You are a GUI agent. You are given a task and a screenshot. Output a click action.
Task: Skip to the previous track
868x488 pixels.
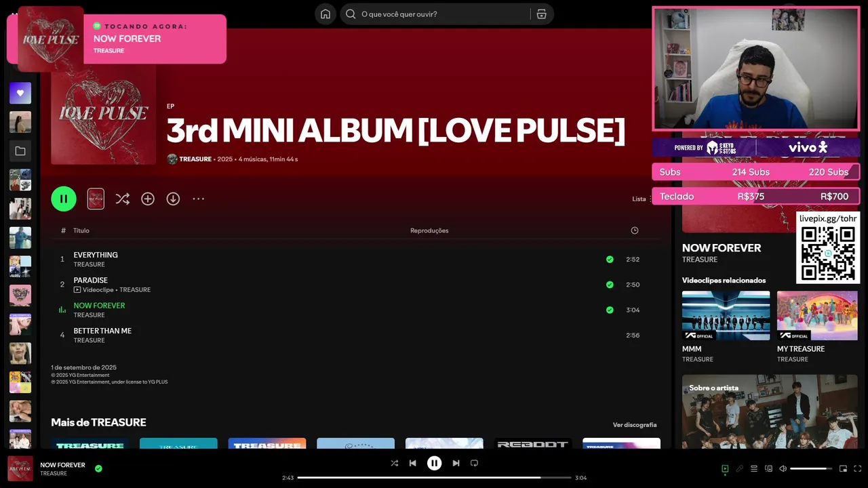412,463
